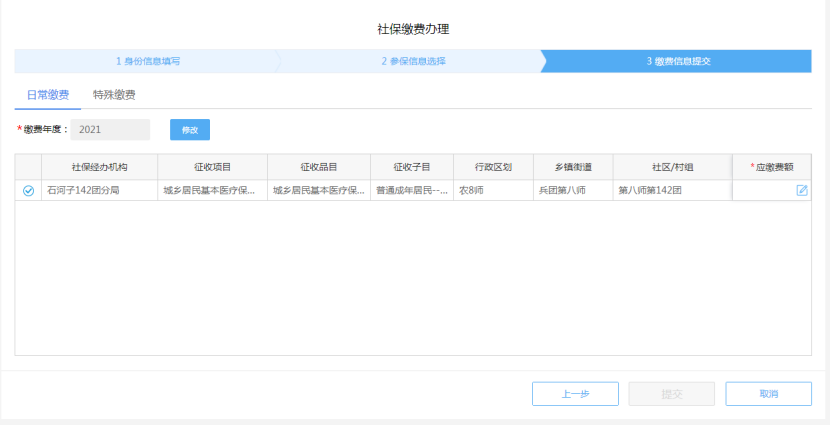Image resolution: width=830 pixels, height=425 pixels.
Task: Switch to the 日常缴费 tab
Action: click(x=48, y=95)
